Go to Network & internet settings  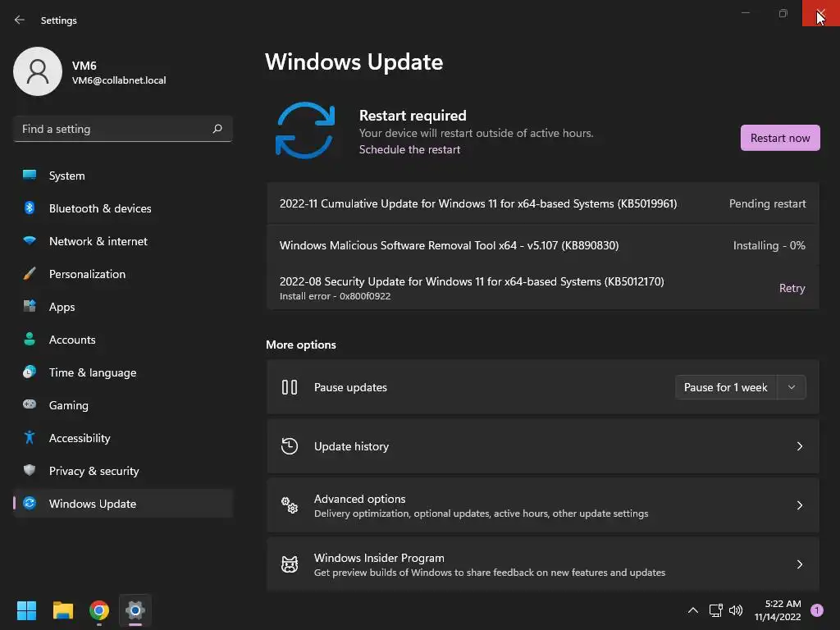(123, 241)
